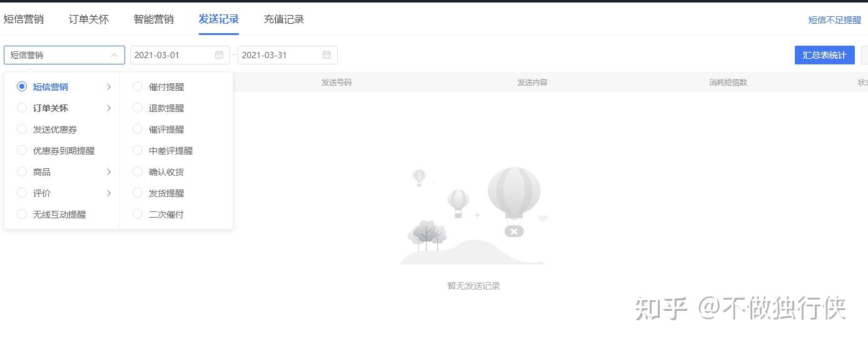Collapse the 短信营销 type dropdown
Image resolution: width=868 pixels, height=344 pixels.
(x=114, y=55)
